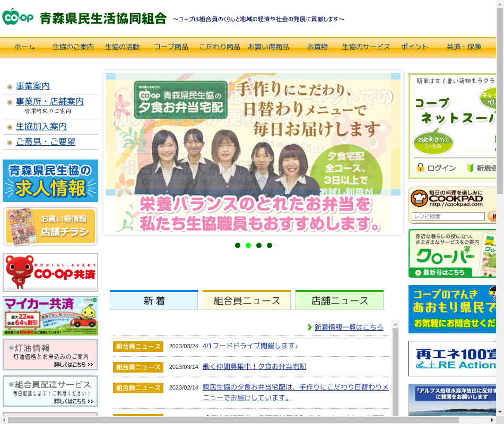Select the fourth carousel slide dot
Viewport: 504px width, 424px height.
click(270, 245)
